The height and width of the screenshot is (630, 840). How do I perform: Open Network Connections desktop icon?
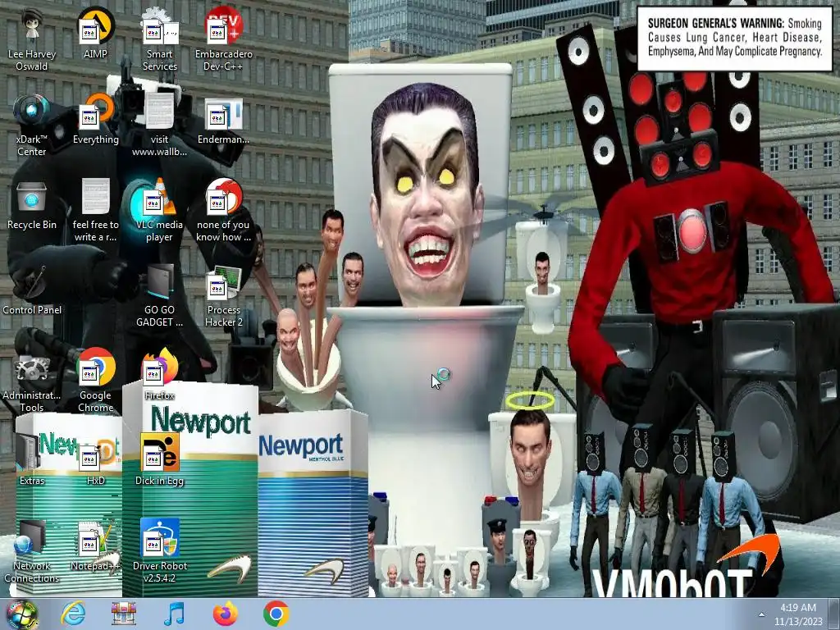click(x=32, y=550)
